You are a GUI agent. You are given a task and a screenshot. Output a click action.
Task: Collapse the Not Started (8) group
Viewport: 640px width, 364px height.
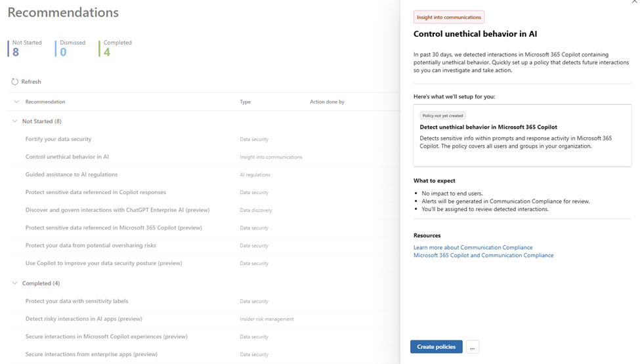tap(15, 121)
